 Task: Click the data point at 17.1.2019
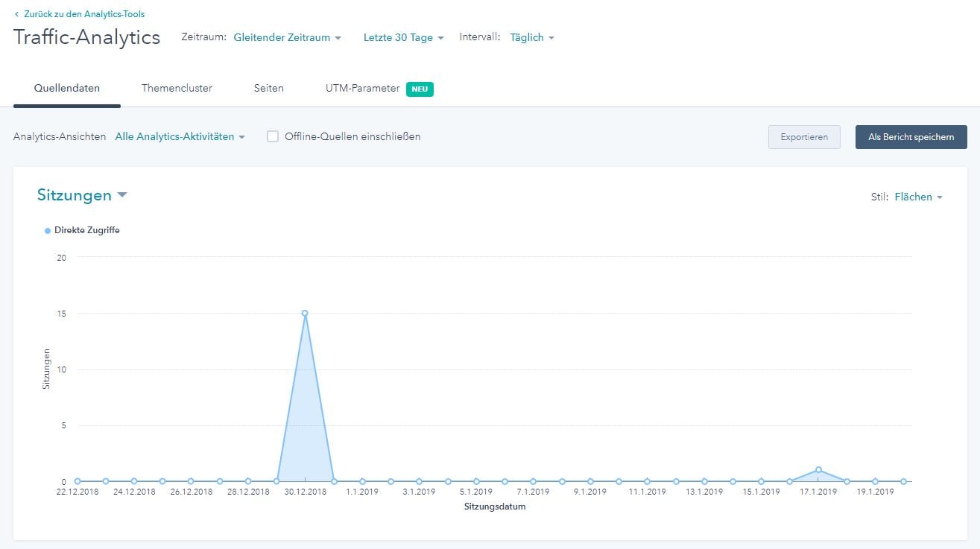click(818, 470)
